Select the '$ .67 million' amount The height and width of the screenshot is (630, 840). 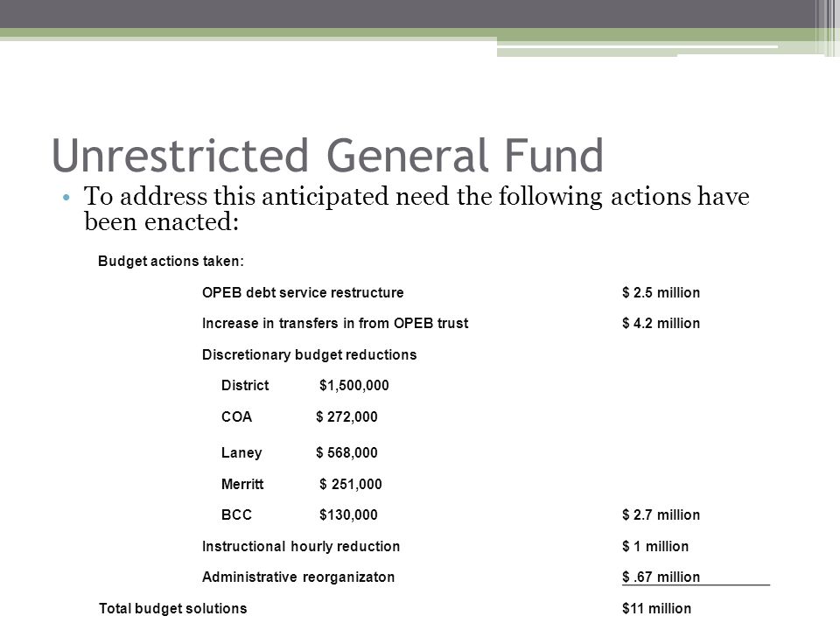pyautogui.click(x=661, y=577)
